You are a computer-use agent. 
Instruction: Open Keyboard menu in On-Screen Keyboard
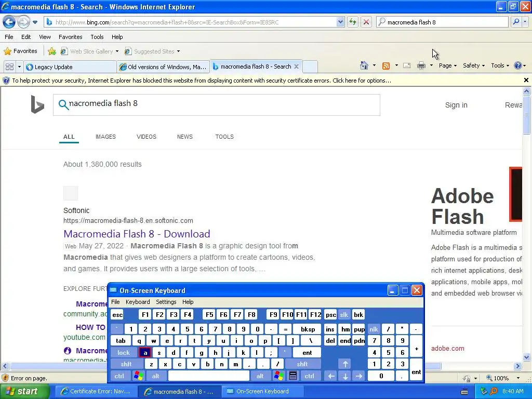click(x=137, y=302)
